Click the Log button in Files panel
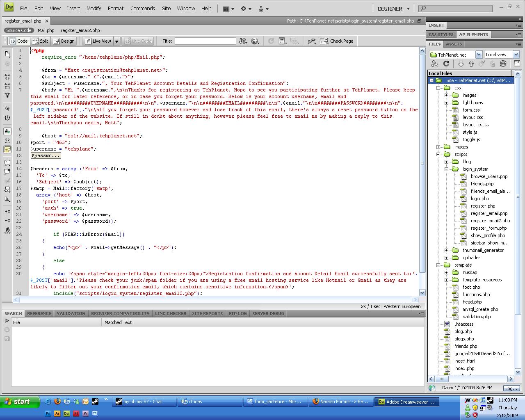This screenshot has width=525, height=420. click(511, 388)
